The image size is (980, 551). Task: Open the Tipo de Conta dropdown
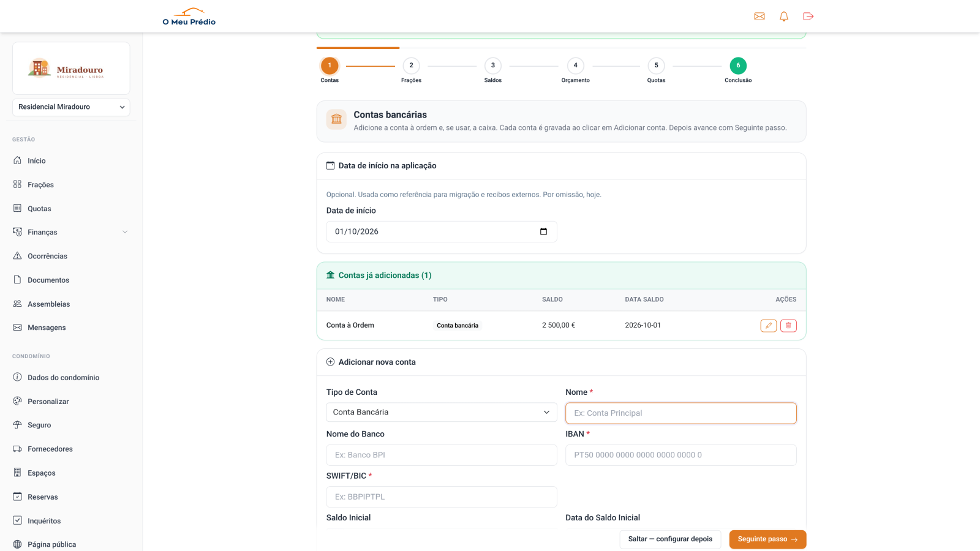coord(442,412)
